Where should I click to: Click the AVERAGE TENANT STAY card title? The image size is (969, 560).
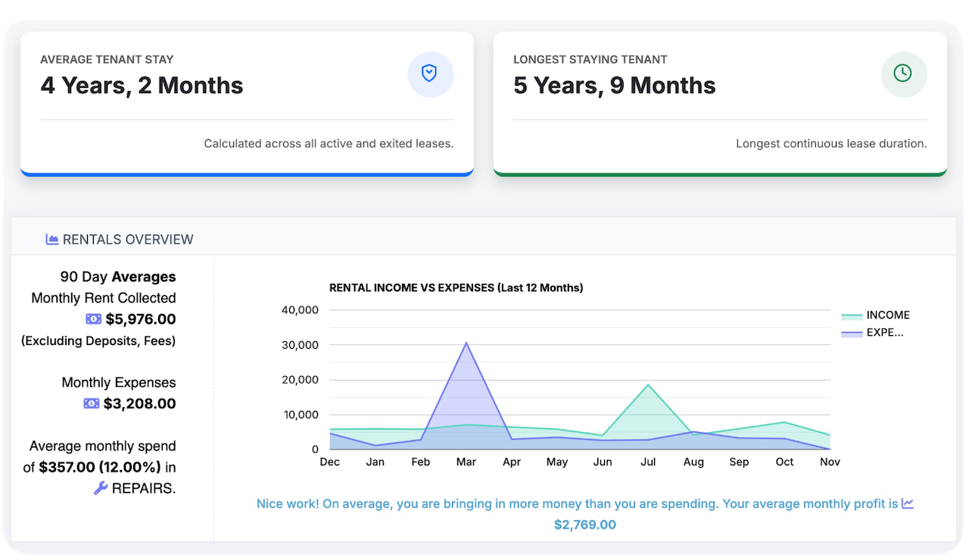(x=107, y=59)
